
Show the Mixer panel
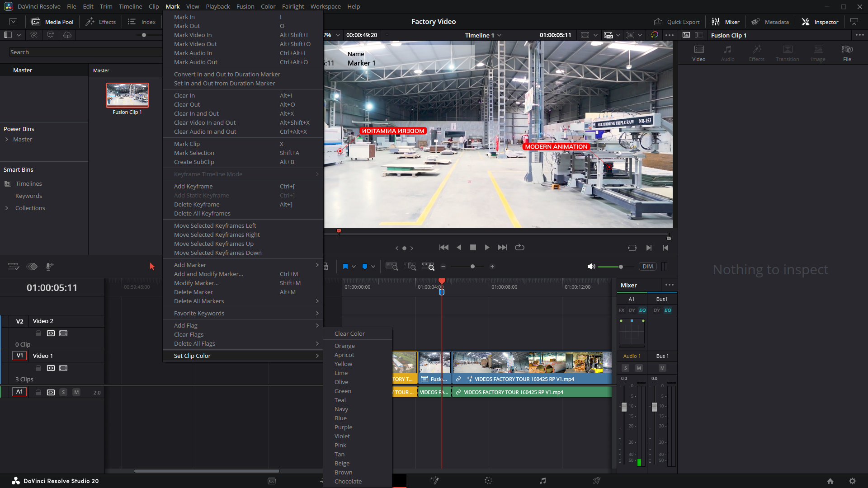pyautogui.click(x=726, y=22)
